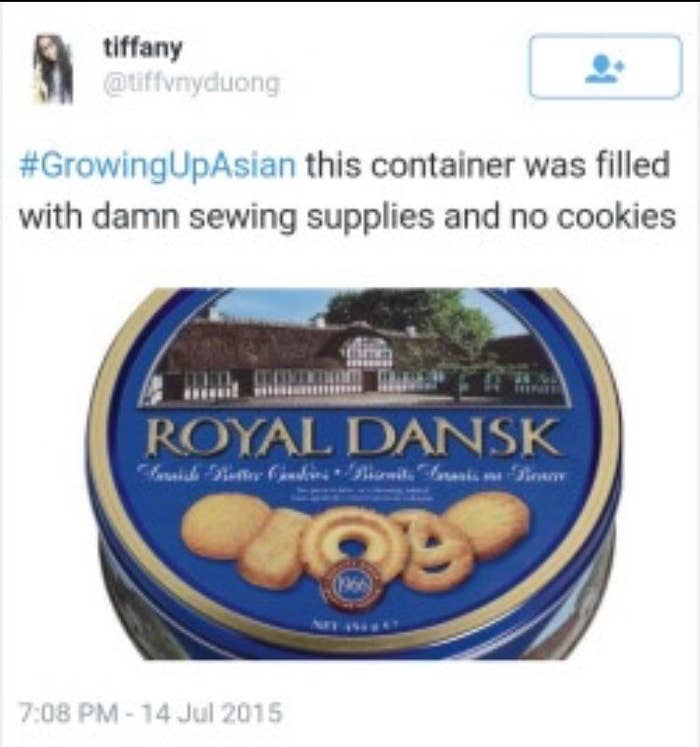Click the tweet timestamp 7:08 PM
This screenshot has width=700, height=747.
(x=68, y=713)
